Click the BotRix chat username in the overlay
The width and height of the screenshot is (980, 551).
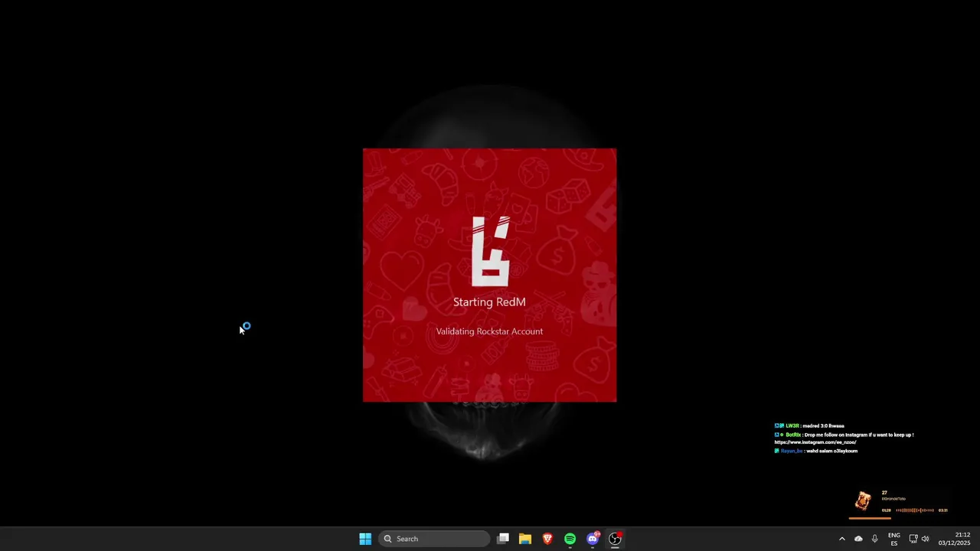point(793,435)
